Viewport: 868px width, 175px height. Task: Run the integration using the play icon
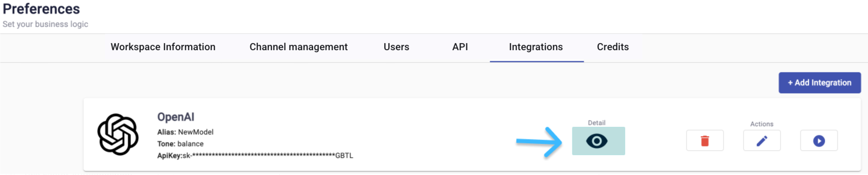click(819, 140)
